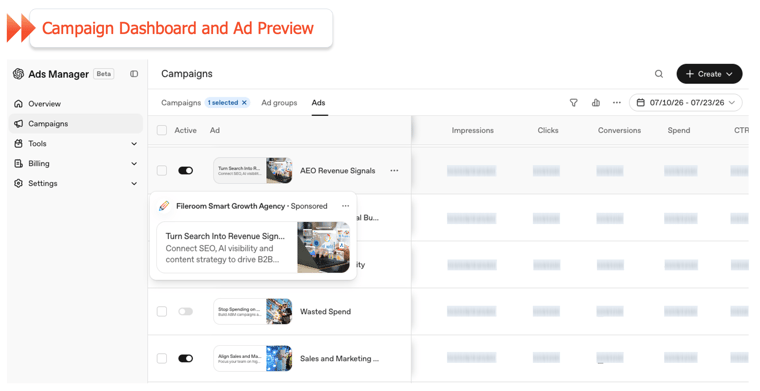Open the Create button dropdown
Viewport: 760px width, 391px height.
click(709, 74)
